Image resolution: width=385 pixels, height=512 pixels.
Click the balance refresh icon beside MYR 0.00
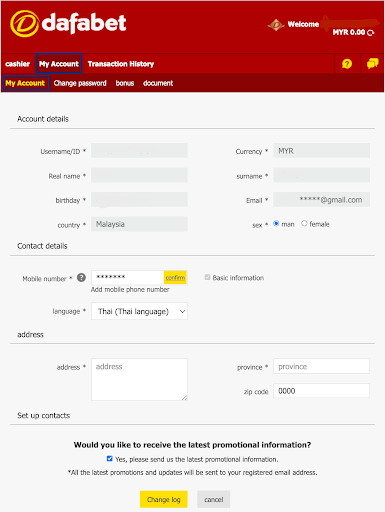pyautogui.click(x=371, y=33)
